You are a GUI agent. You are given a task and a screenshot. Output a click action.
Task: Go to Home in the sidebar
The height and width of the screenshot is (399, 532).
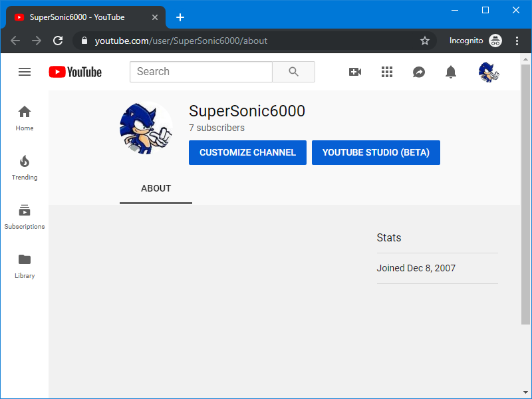(25, 118)
